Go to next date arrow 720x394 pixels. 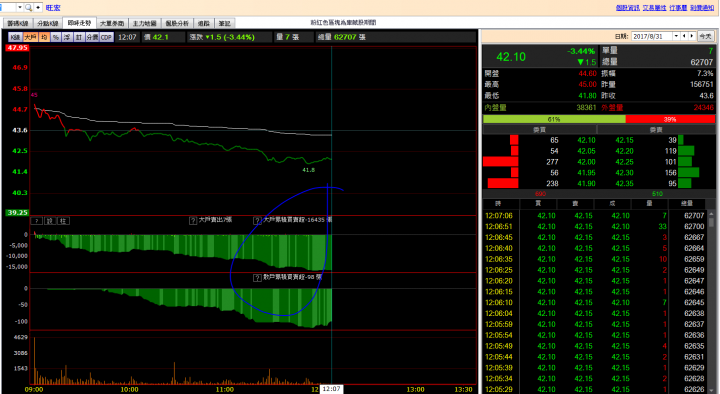(x=692, y=36)
